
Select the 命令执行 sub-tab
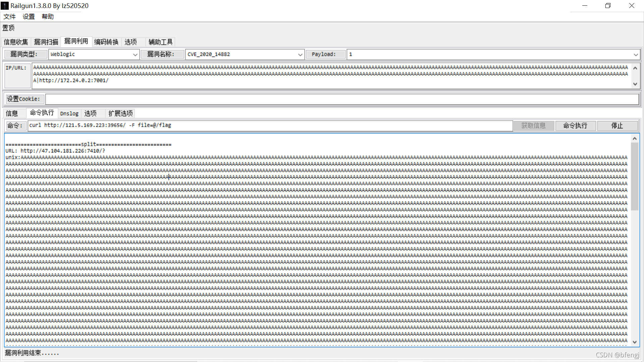point(42,113)
